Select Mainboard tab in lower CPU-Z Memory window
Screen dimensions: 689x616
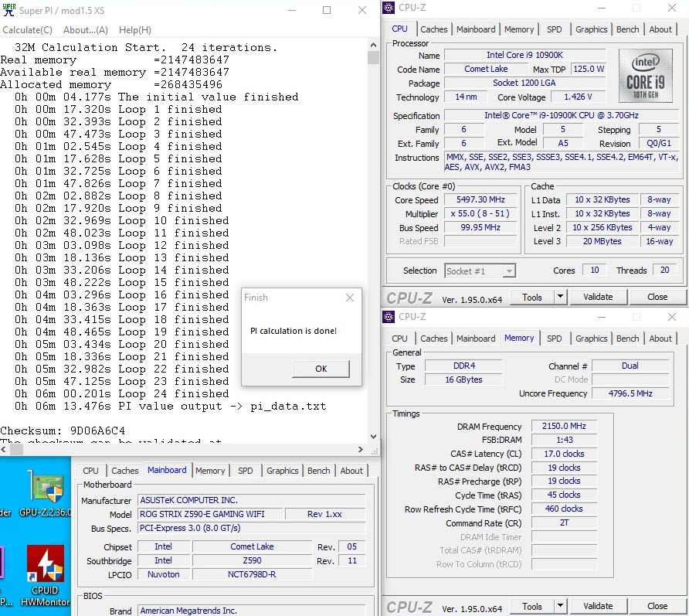pos(476,339)
